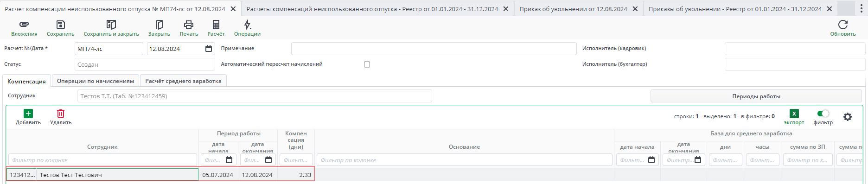The width and height of the screenshot is (868, 184).
Task: Open the Операции по начислениям tab
Action: pos(96,81)
